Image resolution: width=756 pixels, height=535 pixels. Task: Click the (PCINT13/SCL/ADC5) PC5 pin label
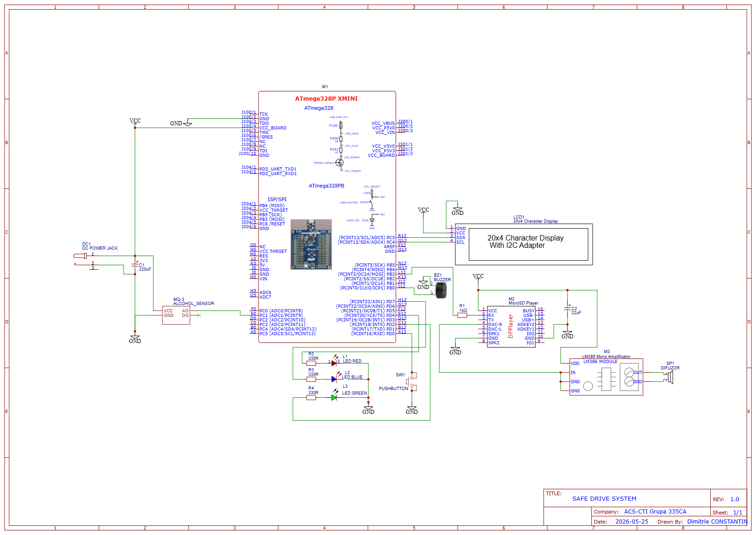point(367,238)
